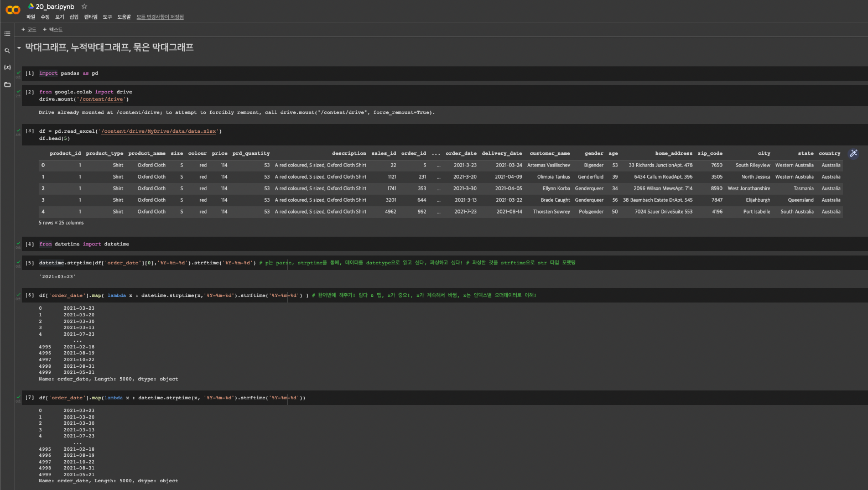Viewport: 868px width, 490px height.
Task: Click the state cell Tasmania
Action: (x=803, y=188)
